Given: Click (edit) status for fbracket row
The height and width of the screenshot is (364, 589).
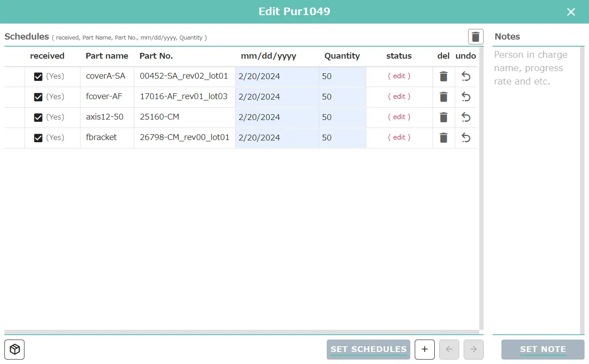Looking at the screenshot, I should 399,137.
